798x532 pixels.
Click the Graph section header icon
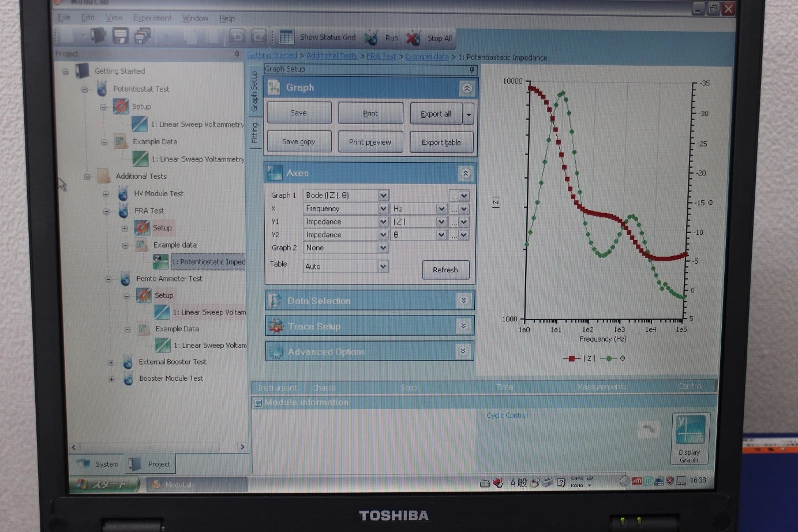(x=274, y=87)
